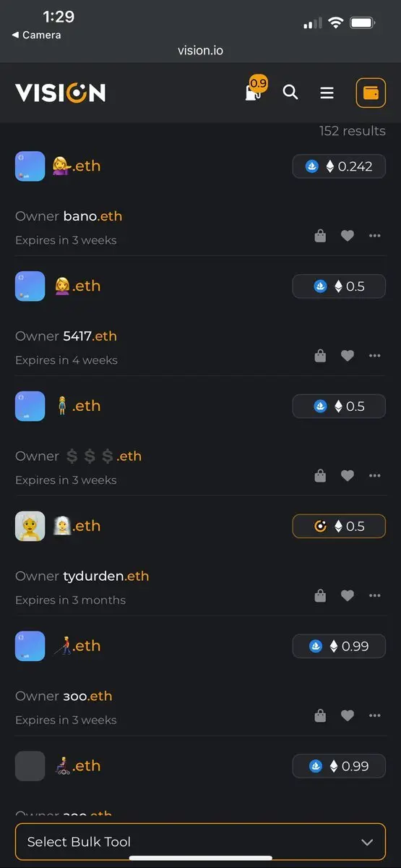Open the wallet button in header
401x868 pixels.
[371, 93]
